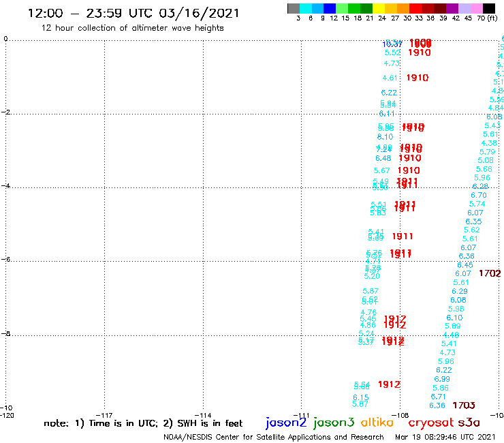Click the wave height value 6.35
The height and width of the screenshot is (443, 504).
coord(474,221)
